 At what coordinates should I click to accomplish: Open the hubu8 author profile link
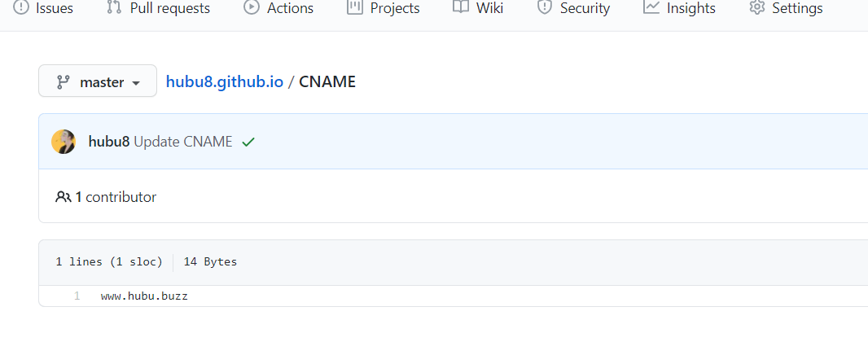109,142
